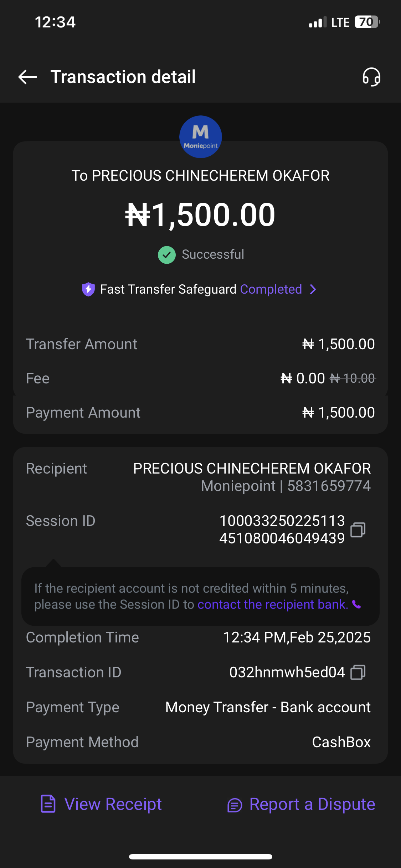Tap the Fast Transfer Safeguard shield icon
This screenshot has width=401, height=868.
[x=88, y=289]
